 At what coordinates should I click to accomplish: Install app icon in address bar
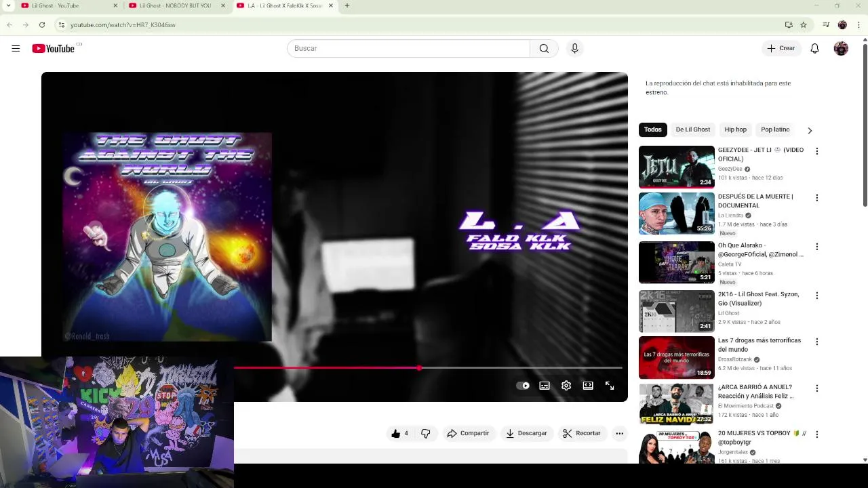click(x=789, y=24)
